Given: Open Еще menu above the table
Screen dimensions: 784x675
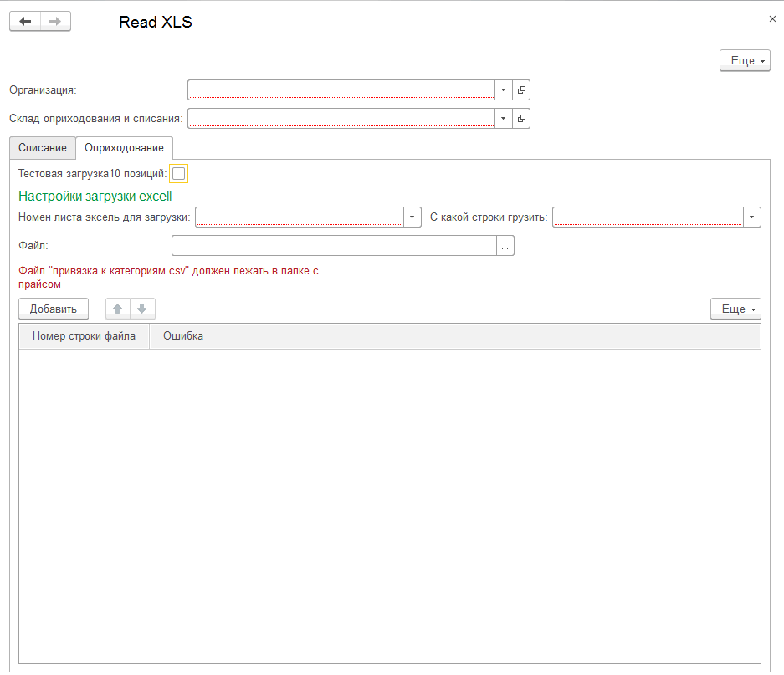Looking at the screenshot, I should pyautogui.click(x=735, y=309).
